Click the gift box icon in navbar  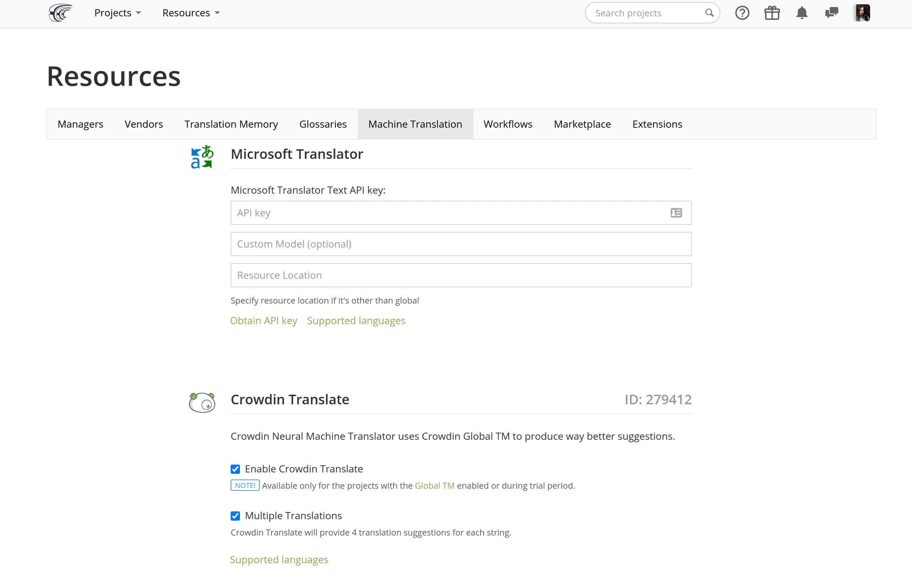coord(772,13)
